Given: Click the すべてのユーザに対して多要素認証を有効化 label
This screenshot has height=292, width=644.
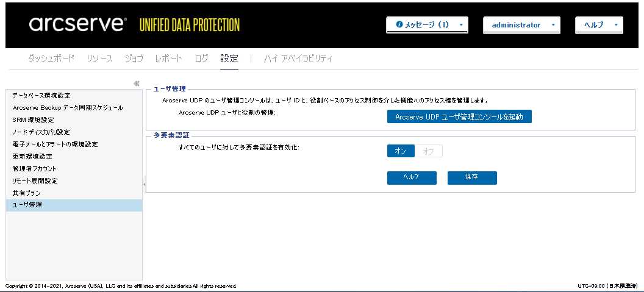Looking at the screenshot, I should click(x=239, y=147).
